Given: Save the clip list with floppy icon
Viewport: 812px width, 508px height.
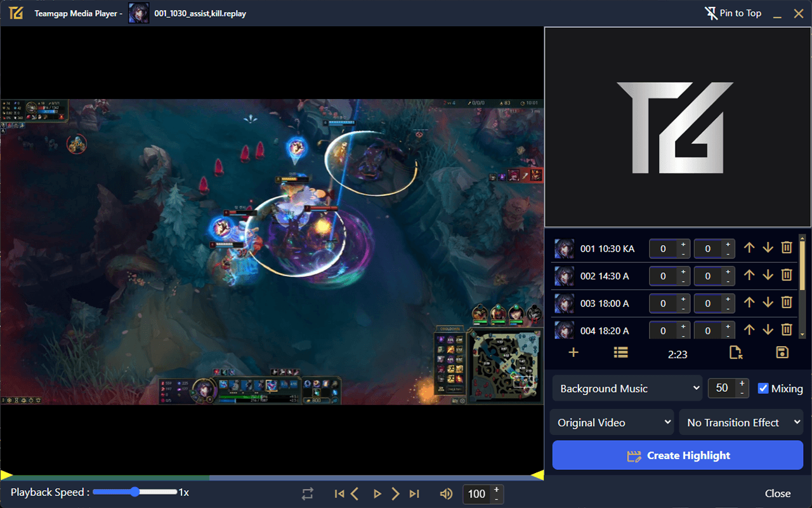Looking at the screenshot, I should 782,352.
